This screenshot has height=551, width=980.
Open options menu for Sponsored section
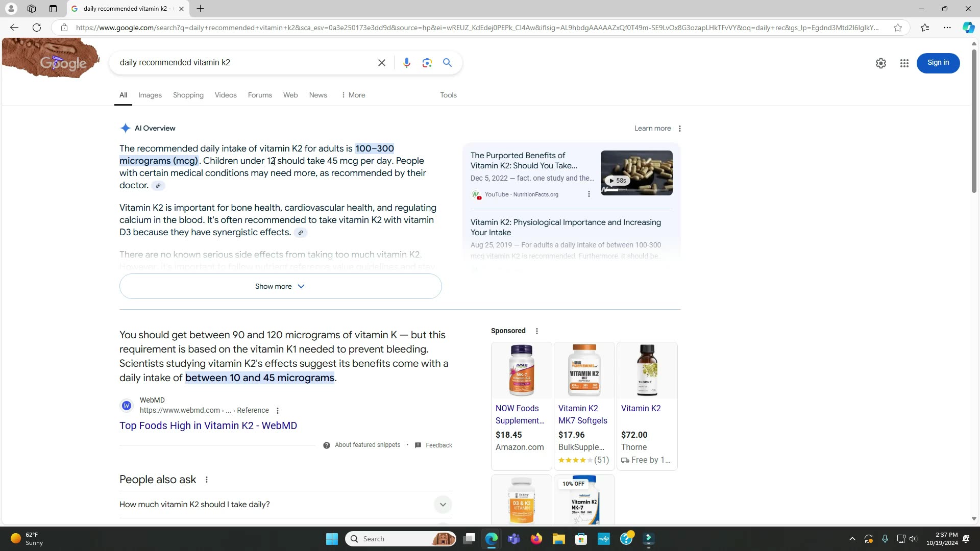[536, 331]
